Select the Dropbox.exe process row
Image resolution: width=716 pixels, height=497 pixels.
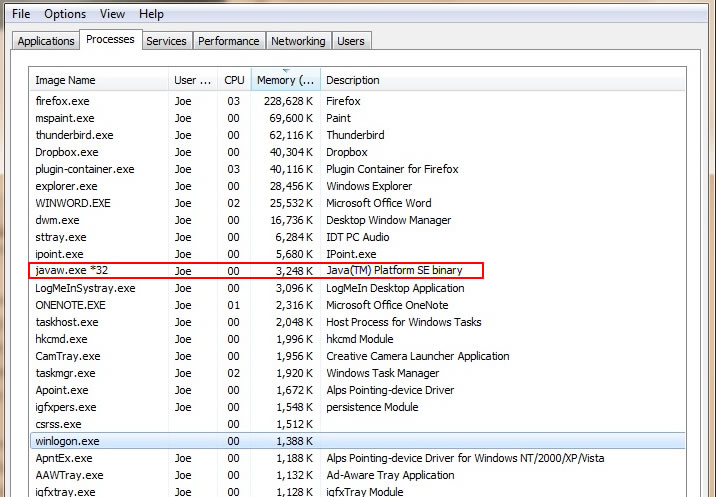357,152
